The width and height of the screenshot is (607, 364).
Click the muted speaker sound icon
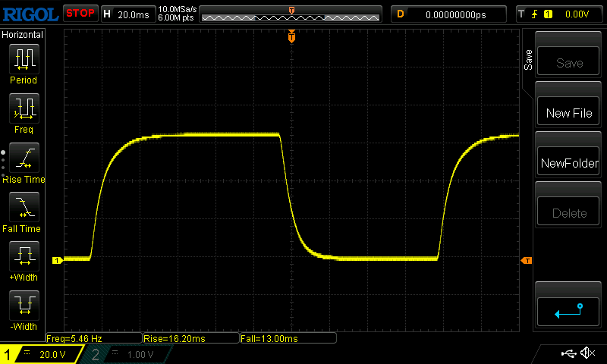(587, 353)
